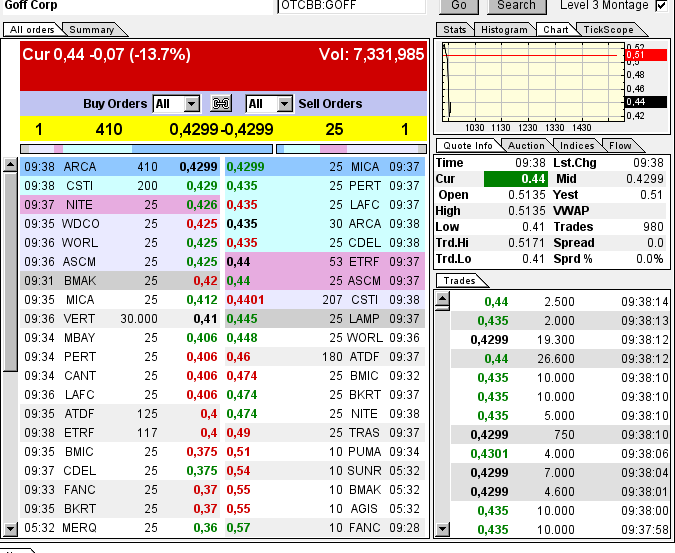Open the Histogram tab

click(504, 30)
